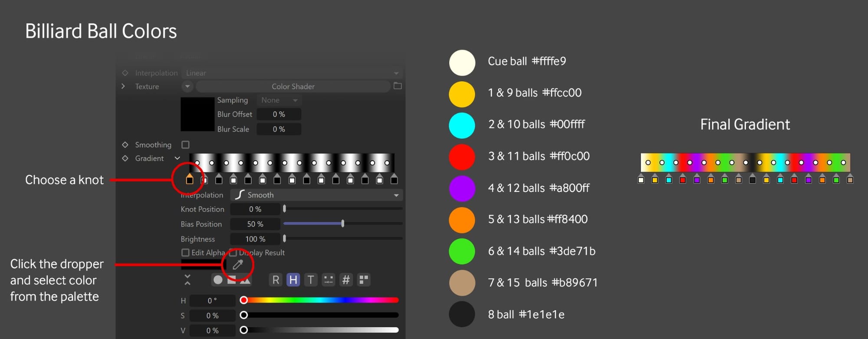Select the square spectrum mode icon

pos(231,280)
